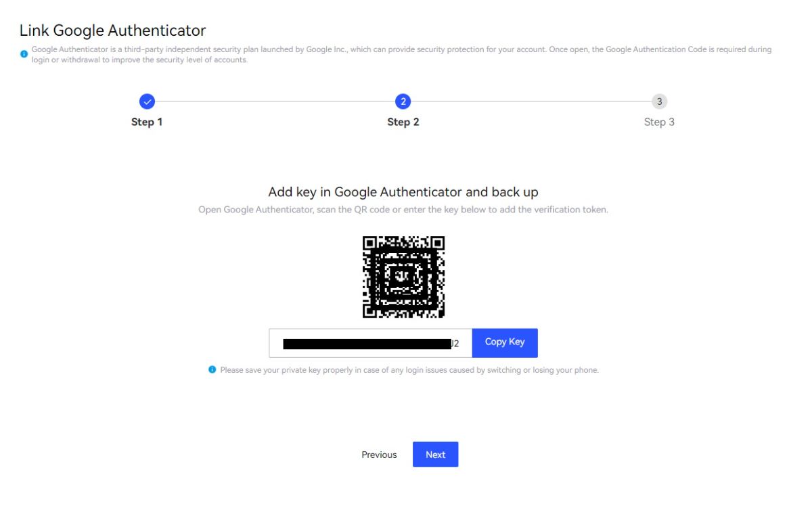This screenshot has width=812, height=506.
Task: Select the Step 2 numbered circle
Action: click(403, 101)
